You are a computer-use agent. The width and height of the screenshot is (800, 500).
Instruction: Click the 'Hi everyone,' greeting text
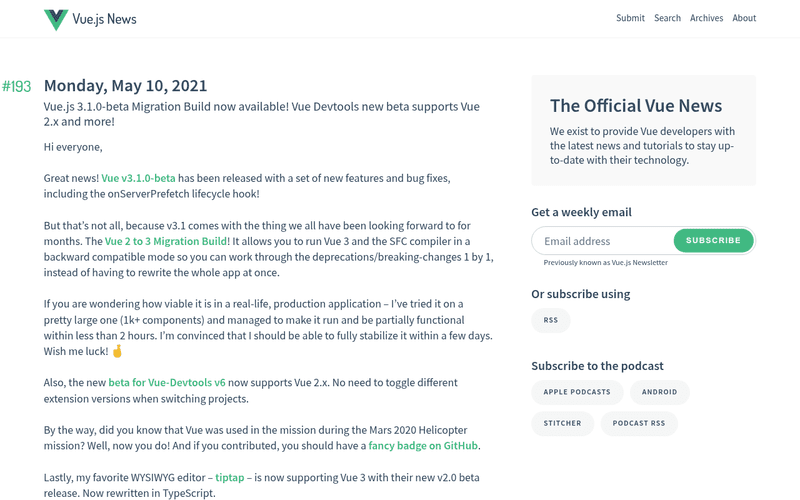tap(73, 147)
